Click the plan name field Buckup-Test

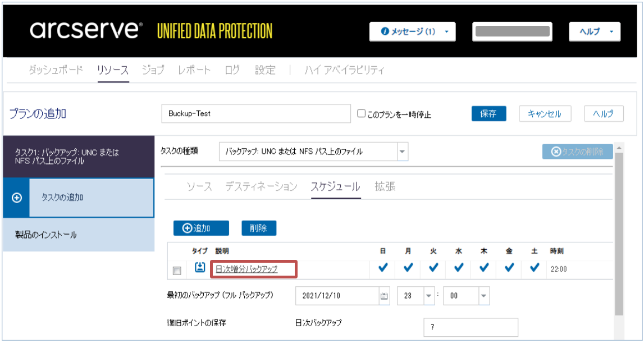click(x=256, y=114)
